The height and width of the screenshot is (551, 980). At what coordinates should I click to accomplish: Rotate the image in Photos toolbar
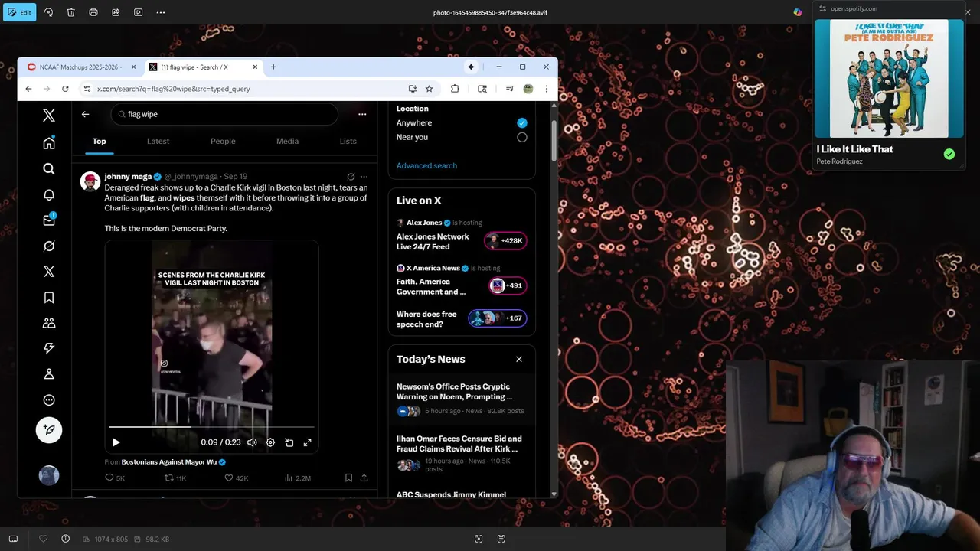(48, 12)
